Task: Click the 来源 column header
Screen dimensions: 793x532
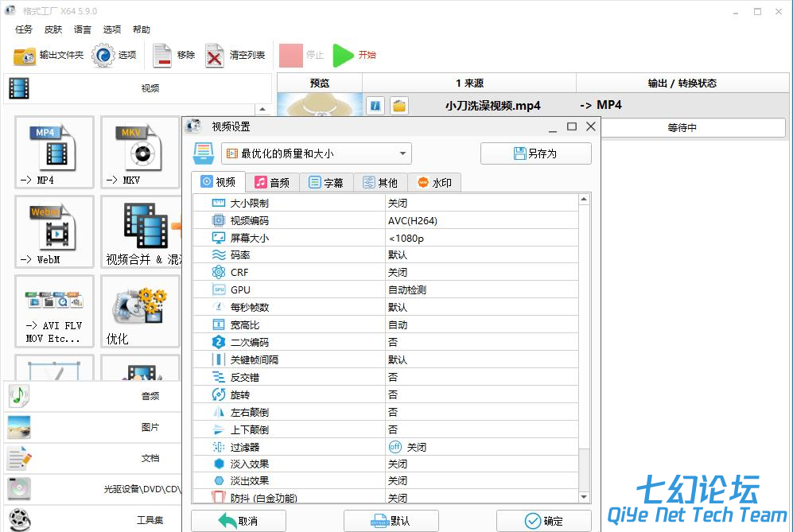Action: pyautogui.click(x=469, y=83)
